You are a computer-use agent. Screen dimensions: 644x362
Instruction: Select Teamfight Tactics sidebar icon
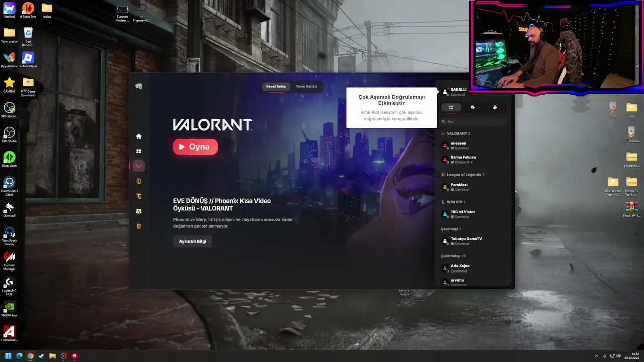[139, 196]
